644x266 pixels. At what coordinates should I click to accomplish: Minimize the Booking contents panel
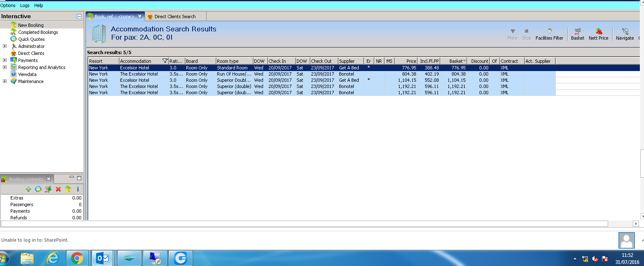click(72, 178)
